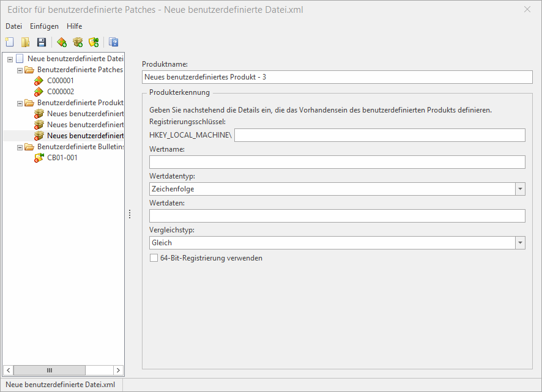Click the open file folder icon

click(x=25, y=42)
